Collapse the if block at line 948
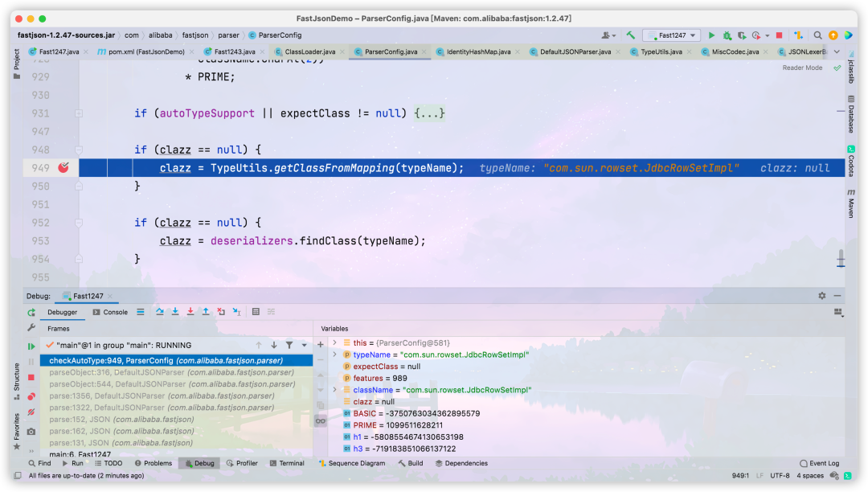Viewport: 868px width, 492px height. click(79, 150)
